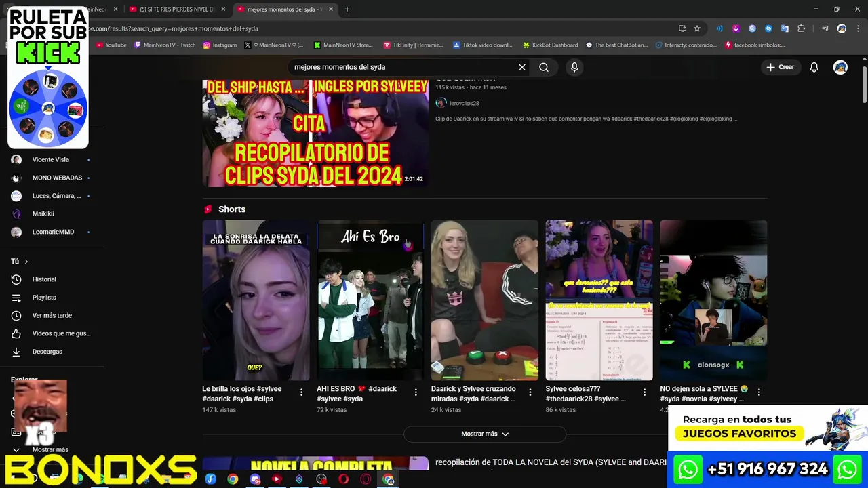Image resolution: width=868 pixels, height=488 pixels.
Task: Open 'Videos que me gustan' in sidebar
Action: click(x=52, y=333)
